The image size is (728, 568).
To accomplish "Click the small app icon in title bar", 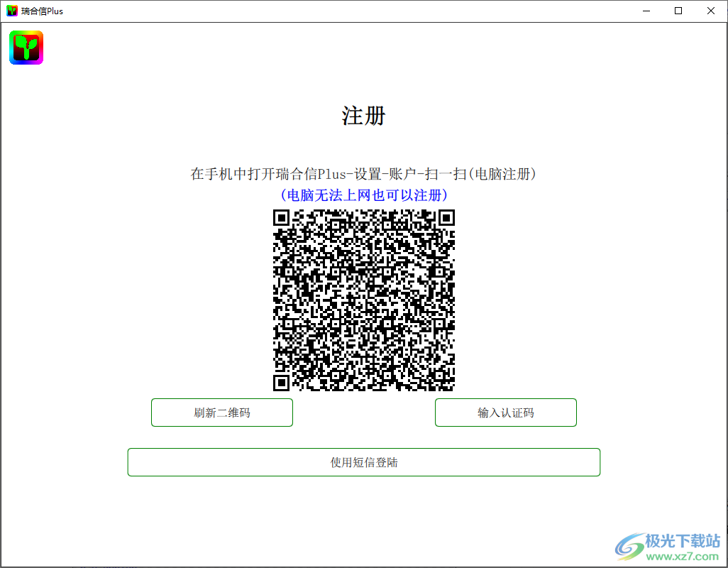I will pyautogui.click(x=12, y=11).
